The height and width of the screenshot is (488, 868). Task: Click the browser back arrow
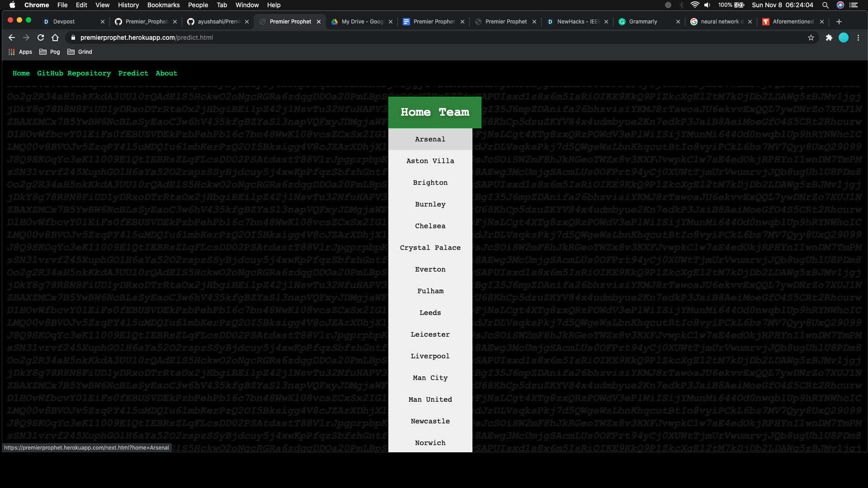[x=12, y=38]
